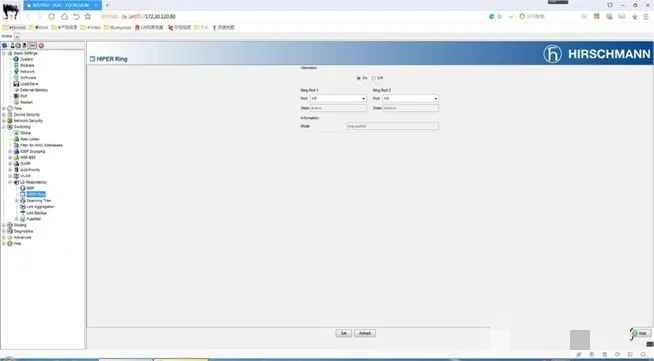Viewport: 654px width, 361px height.
Task: Click the browser search magnifier icon
Action: click(x=584, y=16)
